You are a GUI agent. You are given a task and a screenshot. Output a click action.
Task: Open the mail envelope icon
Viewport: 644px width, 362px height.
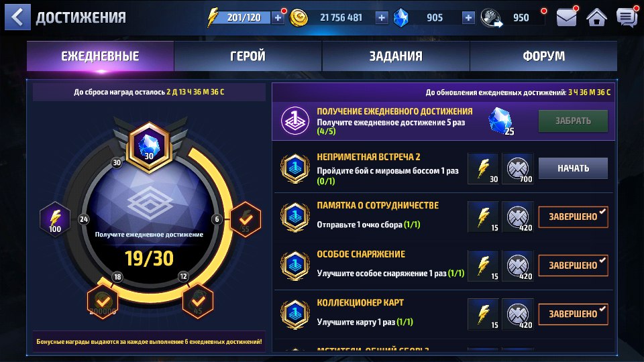tap(566, 17)
